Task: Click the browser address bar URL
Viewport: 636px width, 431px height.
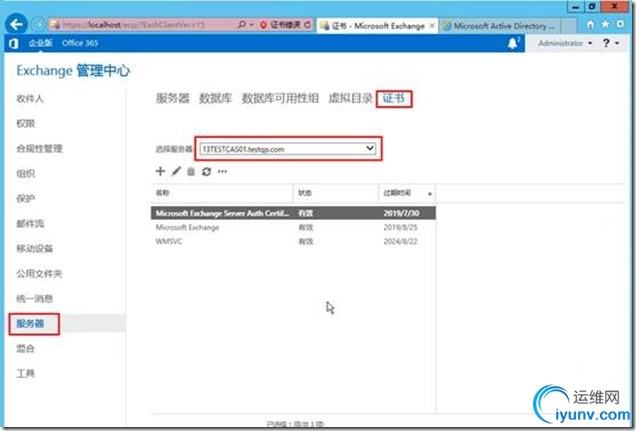Action: pos(134,25)
